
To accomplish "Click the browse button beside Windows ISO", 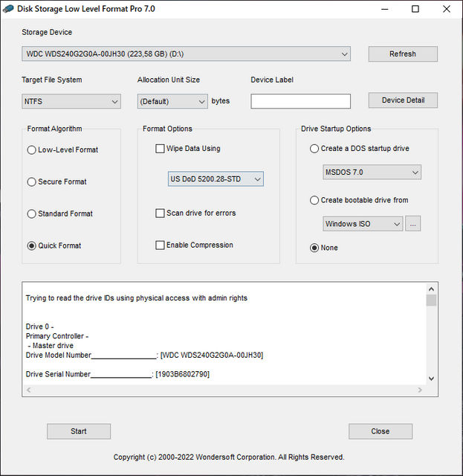I will click(x=414, y=224).
